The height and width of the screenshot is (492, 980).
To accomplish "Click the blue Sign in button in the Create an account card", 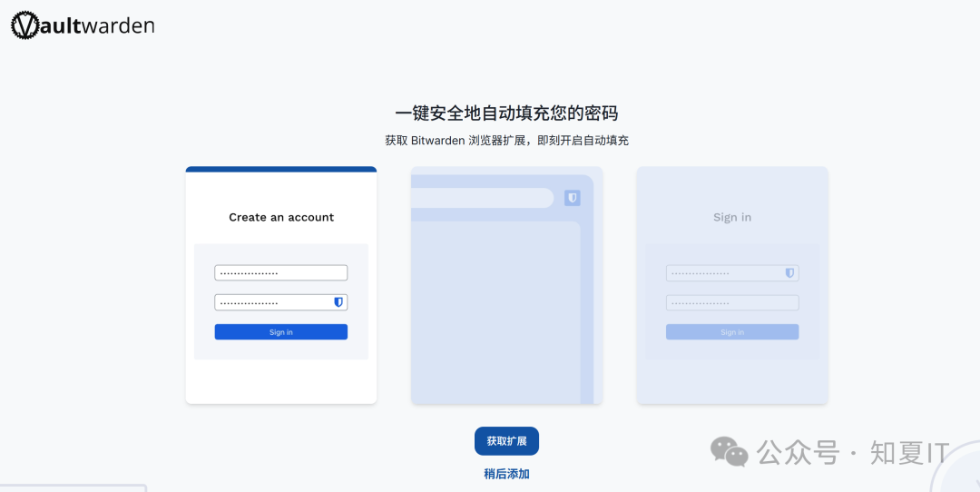I will point(281,332).
